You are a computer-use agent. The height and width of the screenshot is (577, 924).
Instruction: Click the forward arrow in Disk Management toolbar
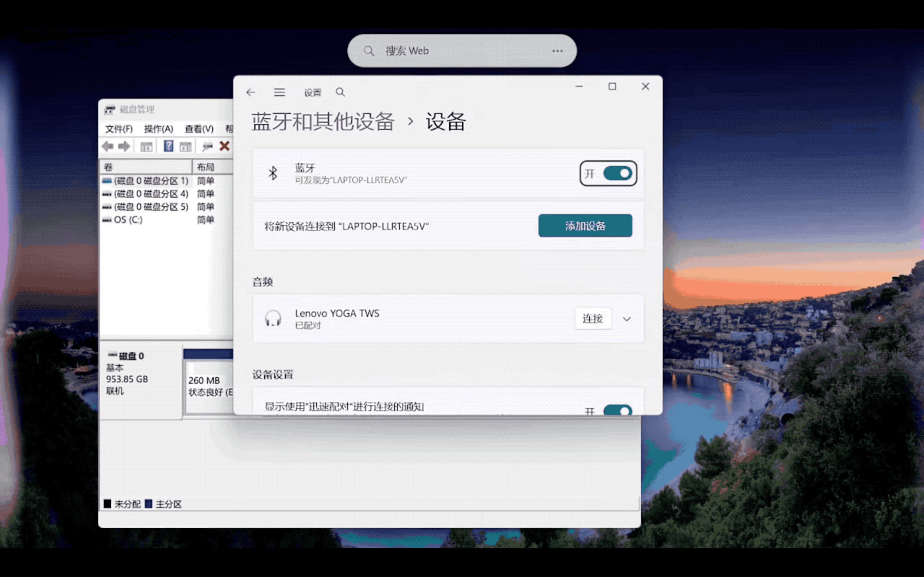tap(124, 146)
